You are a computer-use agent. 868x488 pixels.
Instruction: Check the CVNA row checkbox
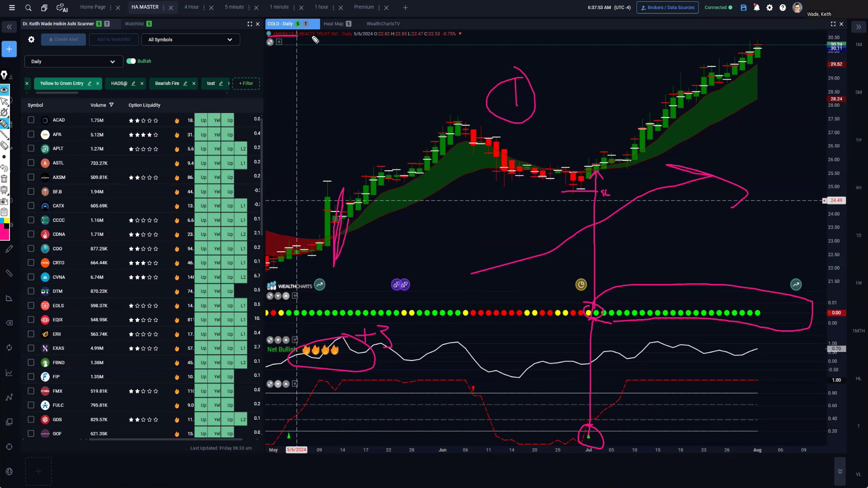pos(31,277)
